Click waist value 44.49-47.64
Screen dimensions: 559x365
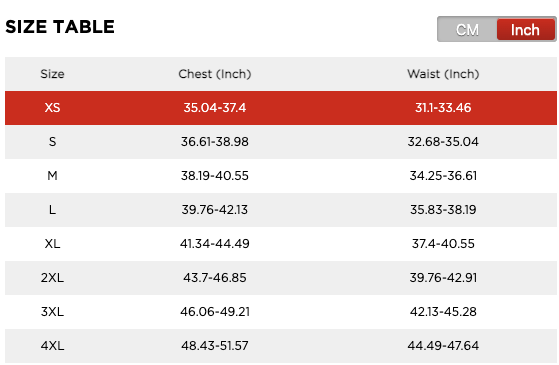[443, 346]
